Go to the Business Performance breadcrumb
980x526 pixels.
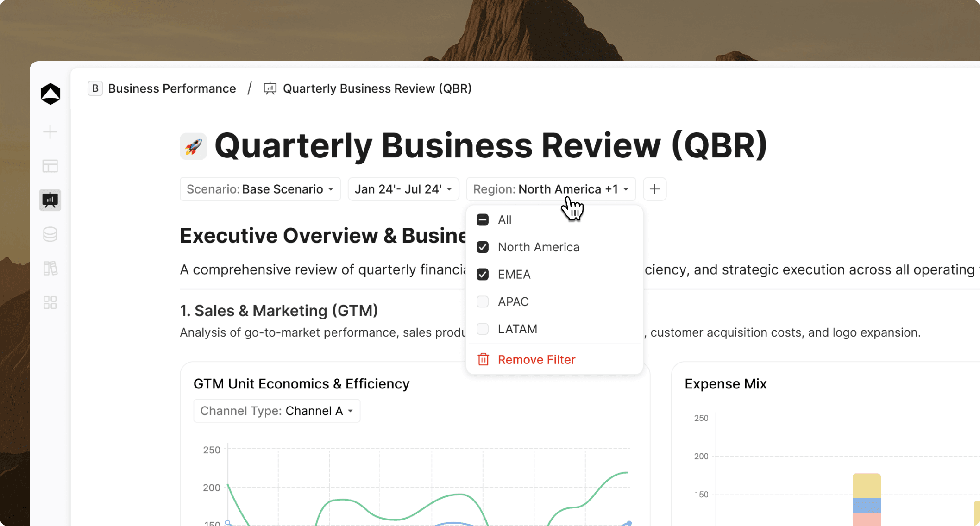(172, 88)
